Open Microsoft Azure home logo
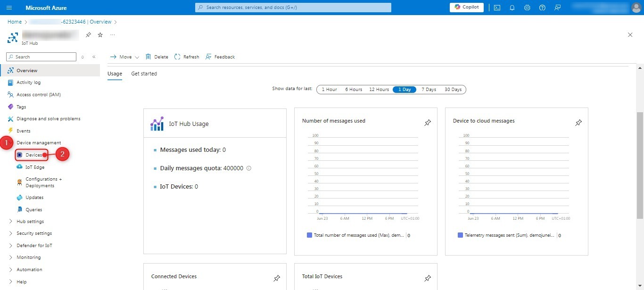The image size is (644, 290). (x=46, y=8)
